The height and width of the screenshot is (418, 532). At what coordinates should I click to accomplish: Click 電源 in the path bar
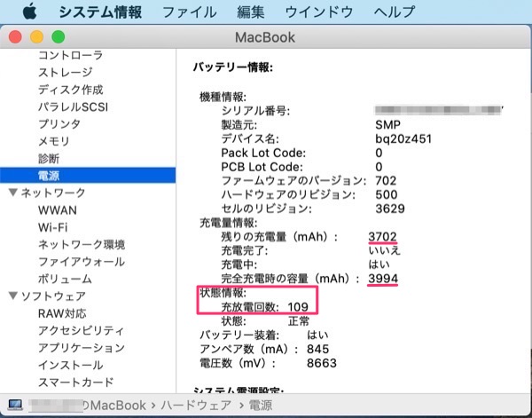(x=261, y=405)
